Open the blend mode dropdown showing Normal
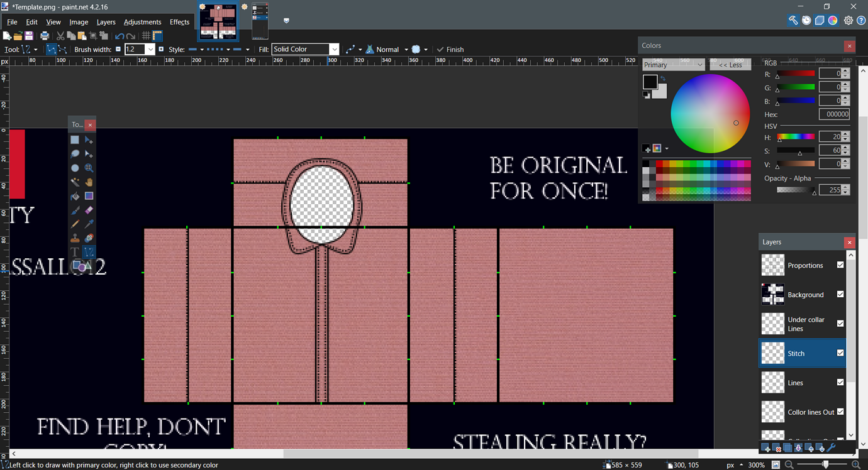Screen dimensions: 868x470 [x=406, y=49]
